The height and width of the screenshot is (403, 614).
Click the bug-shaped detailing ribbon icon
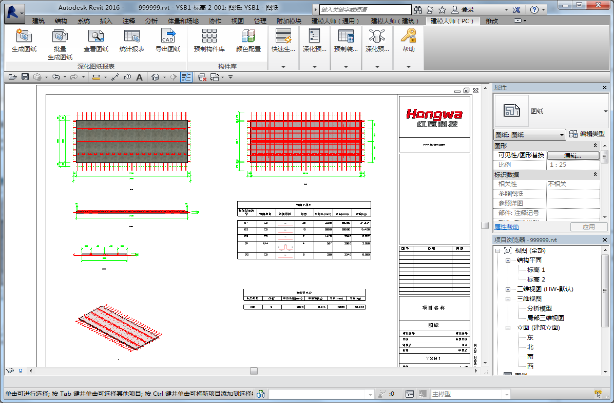click(x=377, y=36)
